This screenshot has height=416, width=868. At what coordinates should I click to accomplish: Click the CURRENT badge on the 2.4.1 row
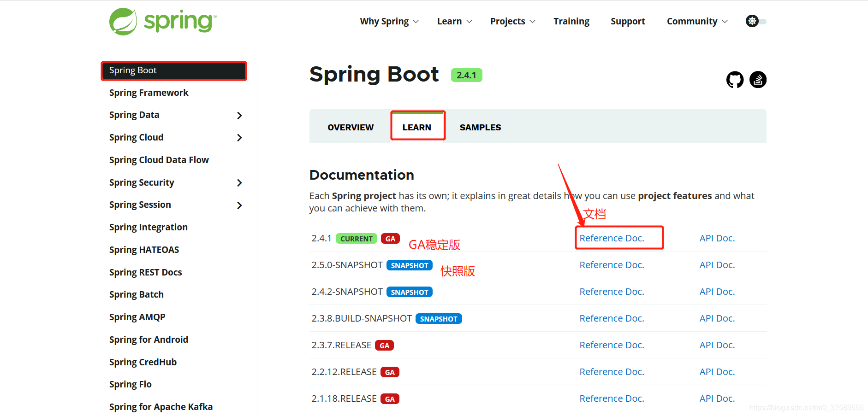pyautogui.click(x=357, y=239)
